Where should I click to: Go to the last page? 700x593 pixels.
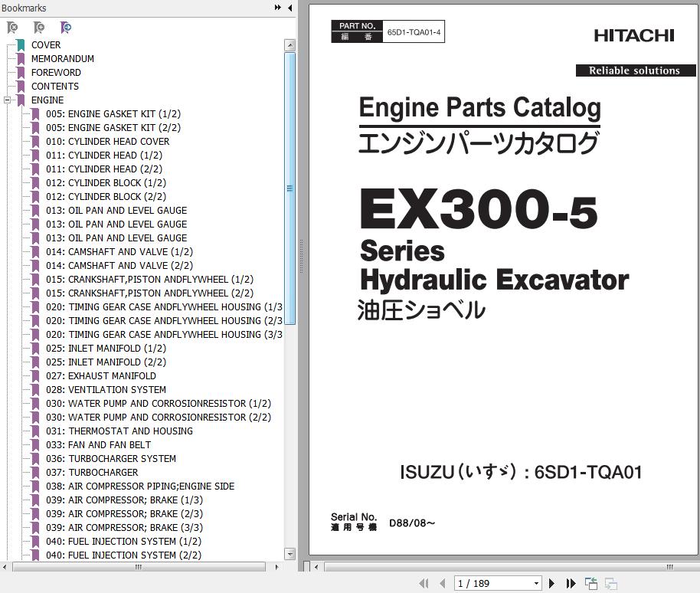point(571,584)
